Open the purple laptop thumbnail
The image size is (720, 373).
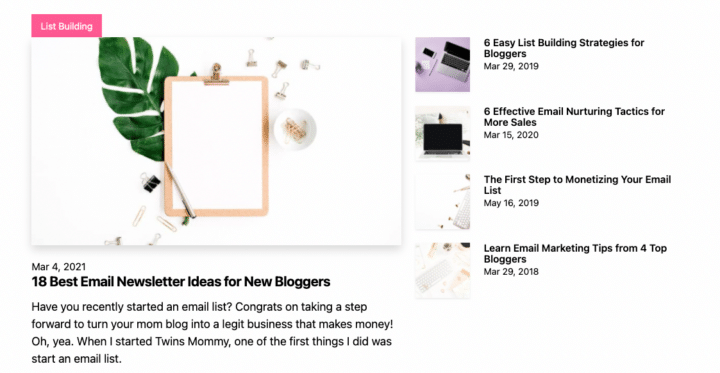tap(443, 65)
